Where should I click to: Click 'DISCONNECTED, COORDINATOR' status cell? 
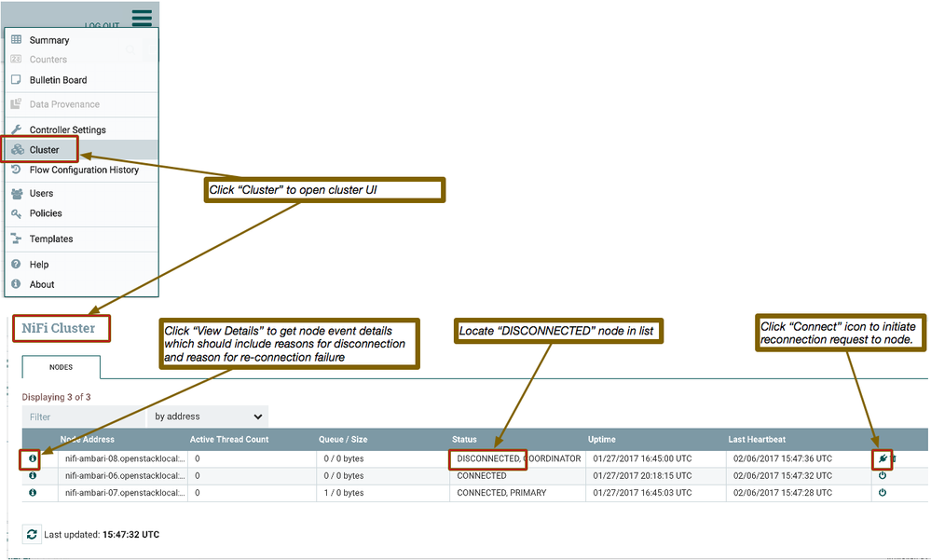519,458
